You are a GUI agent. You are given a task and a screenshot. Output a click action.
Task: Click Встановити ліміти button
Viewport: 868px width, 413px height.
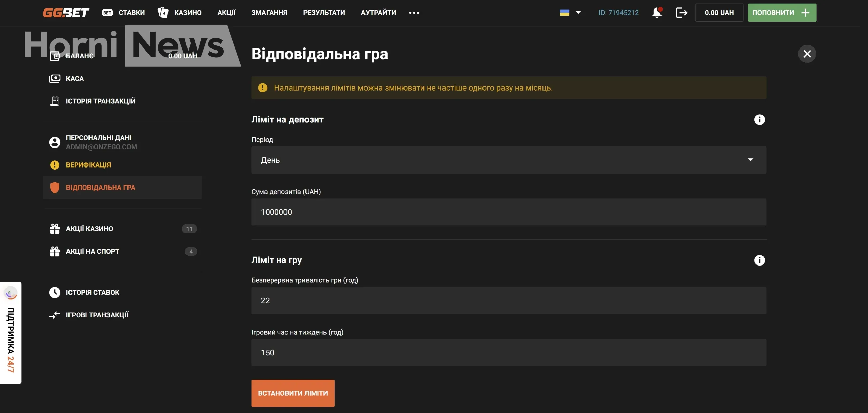[x=293, y=393]
